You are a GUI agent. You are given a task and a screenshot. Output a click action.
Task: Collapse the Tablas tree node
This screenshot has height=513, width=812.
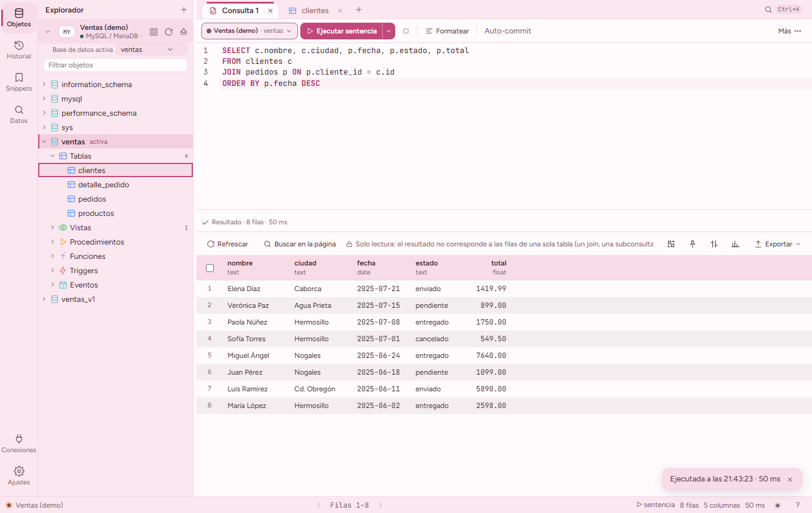pyautogui.click(x=53, y=156)
